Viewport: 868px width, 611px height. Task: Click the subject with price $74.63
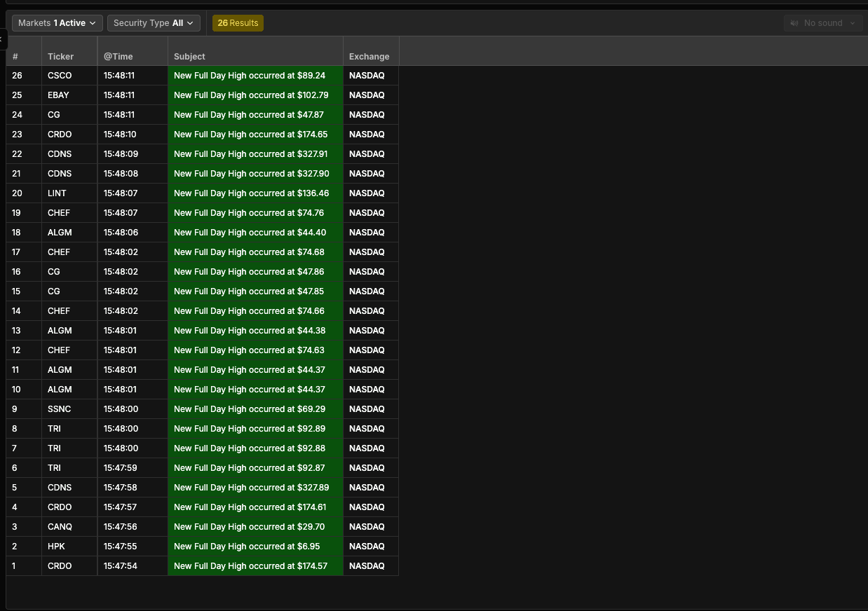click(x=255, y=350)
